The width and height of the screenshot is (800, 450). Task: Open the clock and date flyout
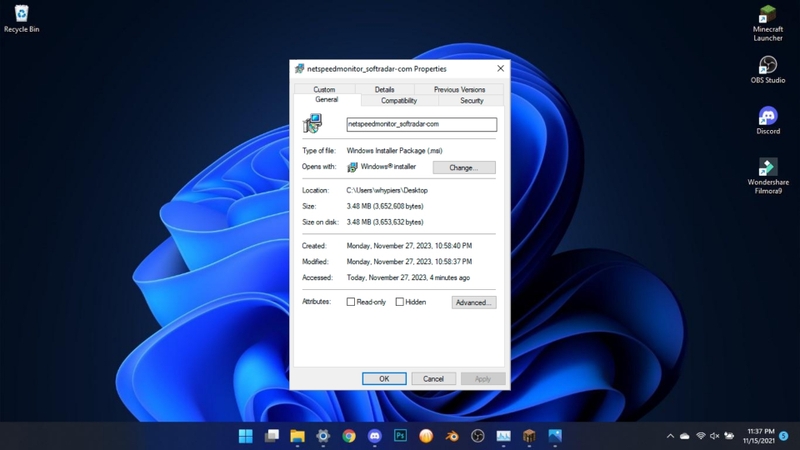click(758, 436)
